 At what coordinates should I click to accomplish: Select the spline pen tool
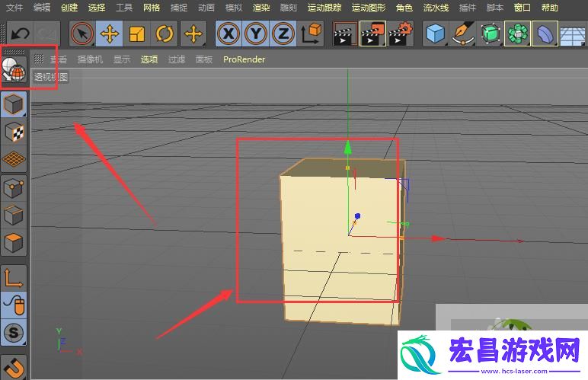point(463,34)
